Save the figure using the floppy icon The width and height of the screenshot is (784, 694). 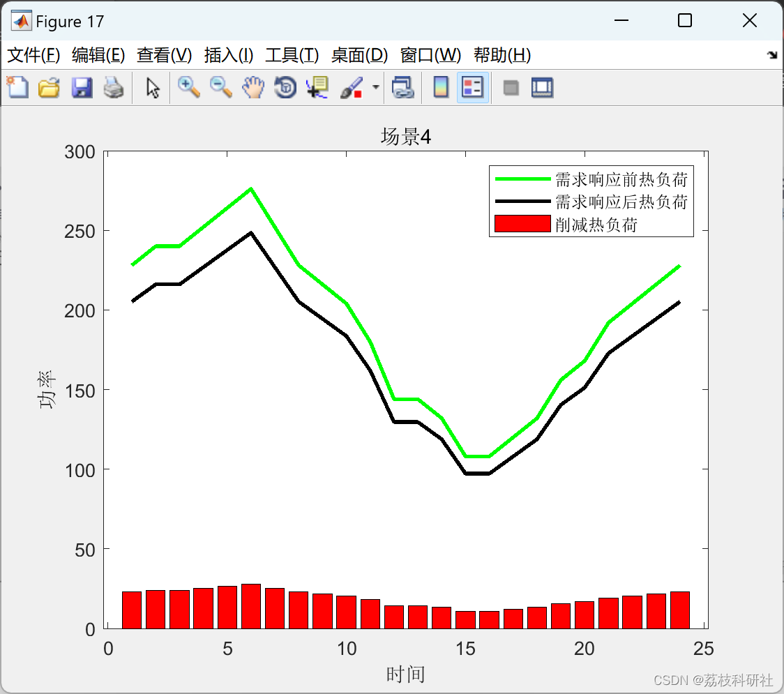(x=82, y=87)
